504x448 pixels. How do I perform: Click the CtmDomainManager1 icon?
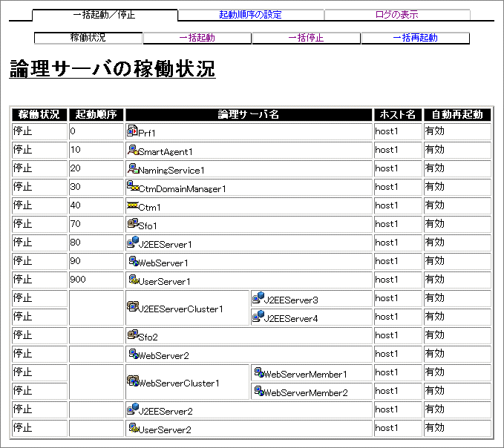(133, 187)
